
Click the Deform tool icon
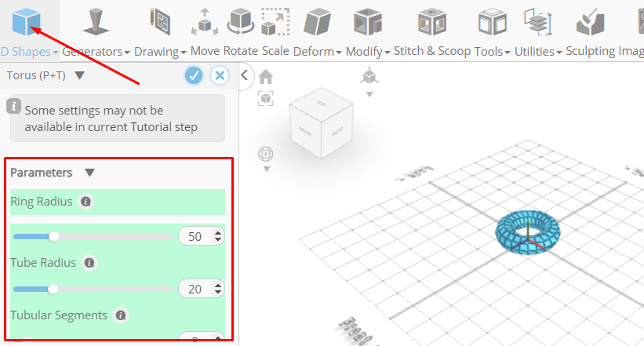(317, 22)
